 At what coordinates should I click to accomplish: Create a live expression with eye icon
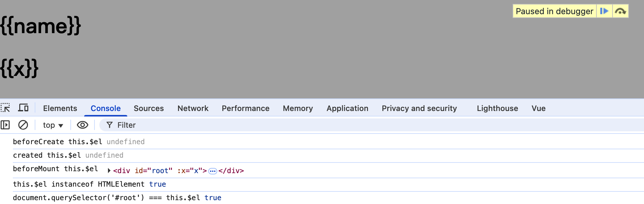point(83,125)
